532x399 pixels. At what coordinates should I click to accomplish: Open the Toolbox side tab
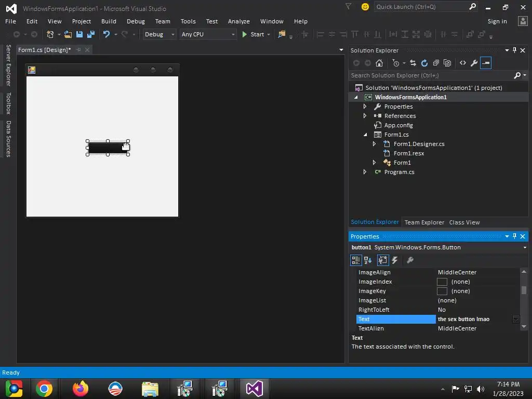tap(8, 103)
